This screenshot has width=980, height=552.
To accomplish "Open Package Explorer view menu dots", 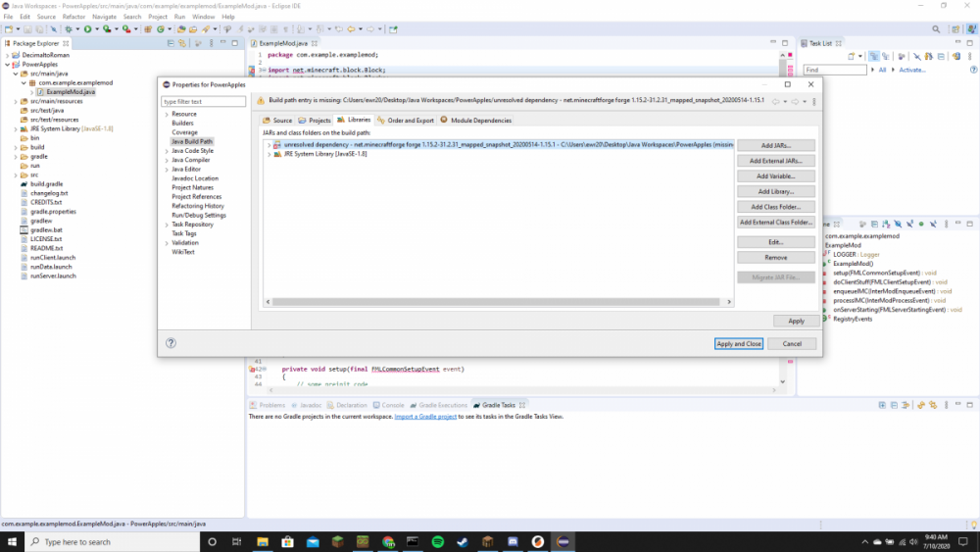I will [x=212, y=43].
